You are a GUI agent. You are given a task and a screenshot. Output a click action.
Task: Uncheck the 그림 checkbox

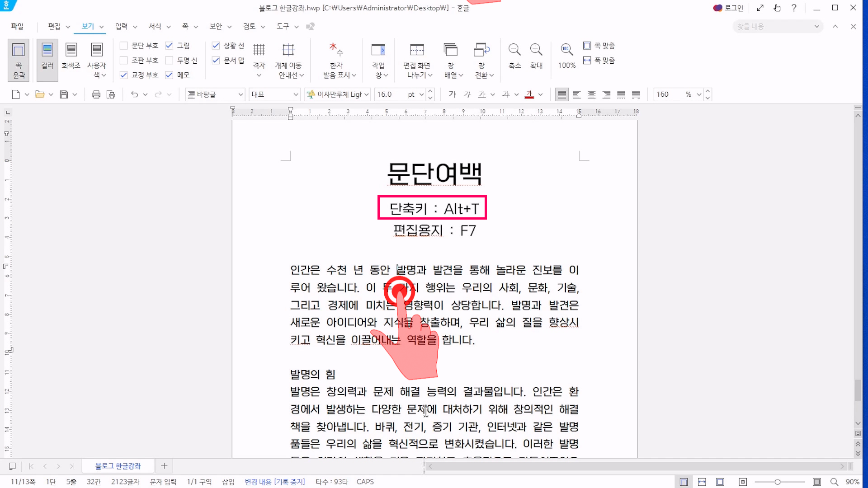169,46
